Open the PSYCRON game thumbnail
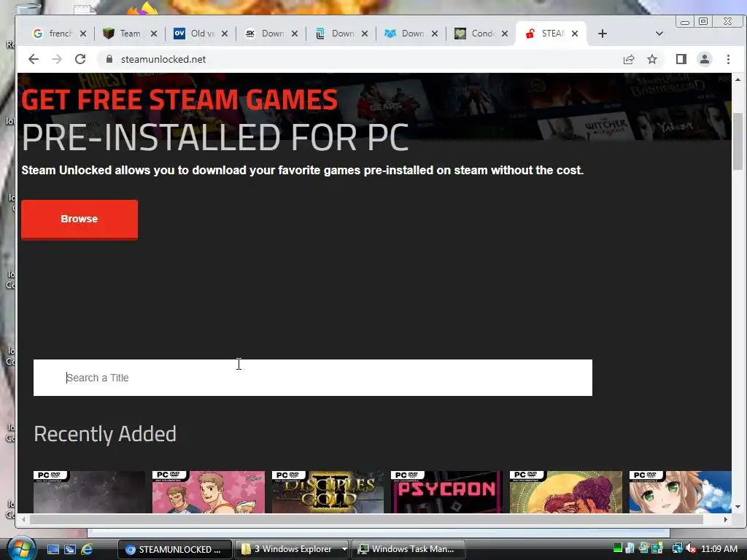Image resolution: width=747 pixels, height=560 pixels. click(x=447, y=492)
